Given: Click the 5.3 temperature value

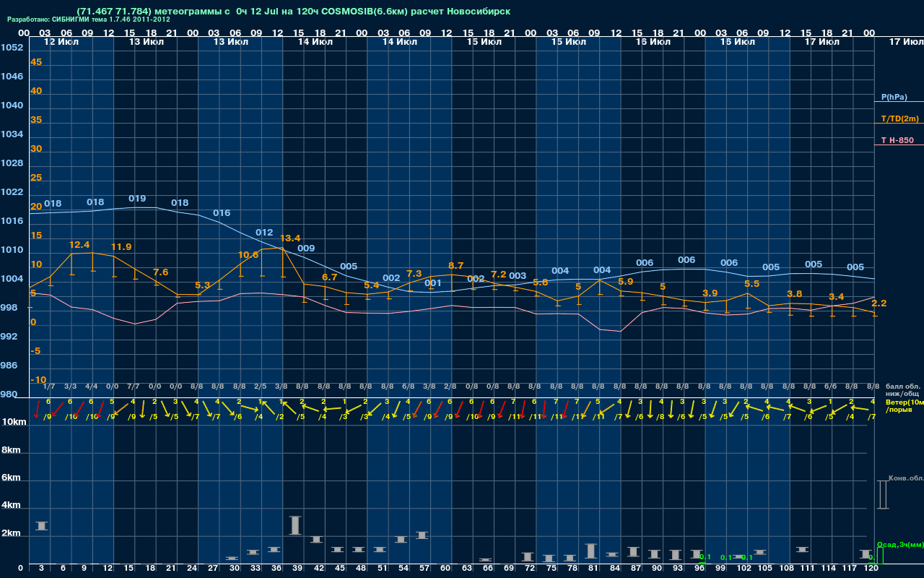Looking at the screenshot, I should [203, 285].
